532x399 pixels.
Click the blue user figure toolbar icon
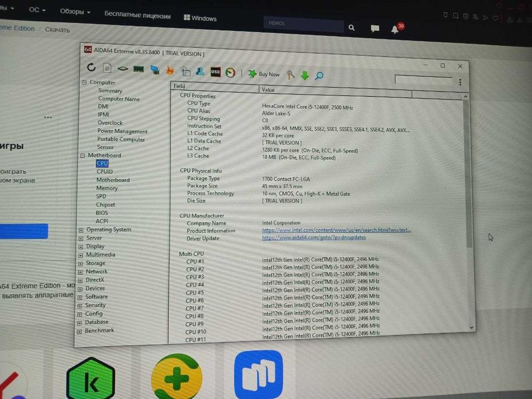[200, 71]
